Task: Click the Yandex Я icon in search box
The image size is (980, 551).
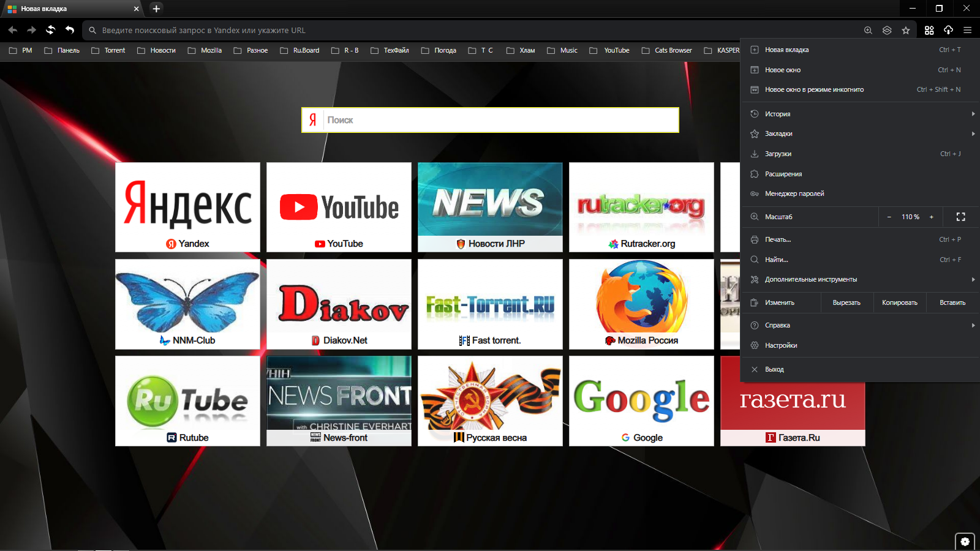Action: pos(313,120)
